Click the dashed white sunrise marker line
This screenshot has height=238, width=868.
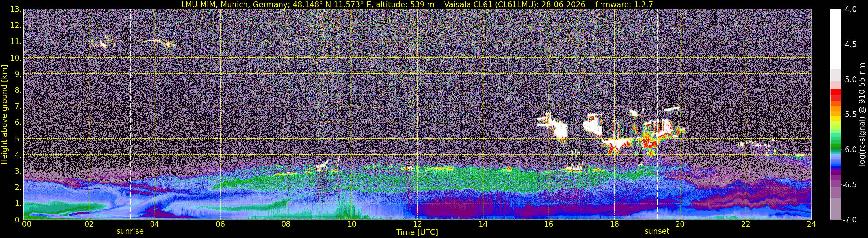click(x=130, y=114)
